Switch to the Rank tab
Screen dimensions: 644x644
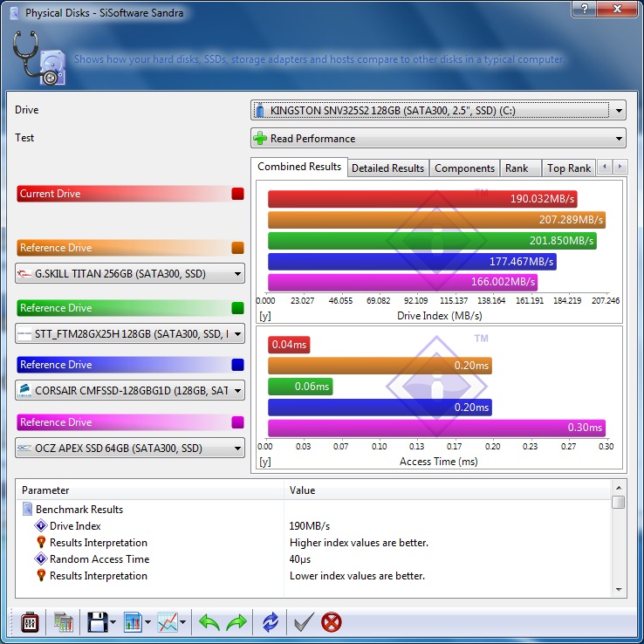(520, 168)
